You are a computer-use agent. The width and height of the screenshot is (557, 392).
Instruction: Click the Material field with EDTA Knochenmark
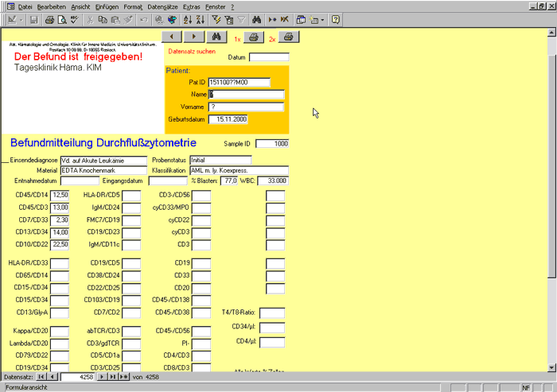[103, 170]
